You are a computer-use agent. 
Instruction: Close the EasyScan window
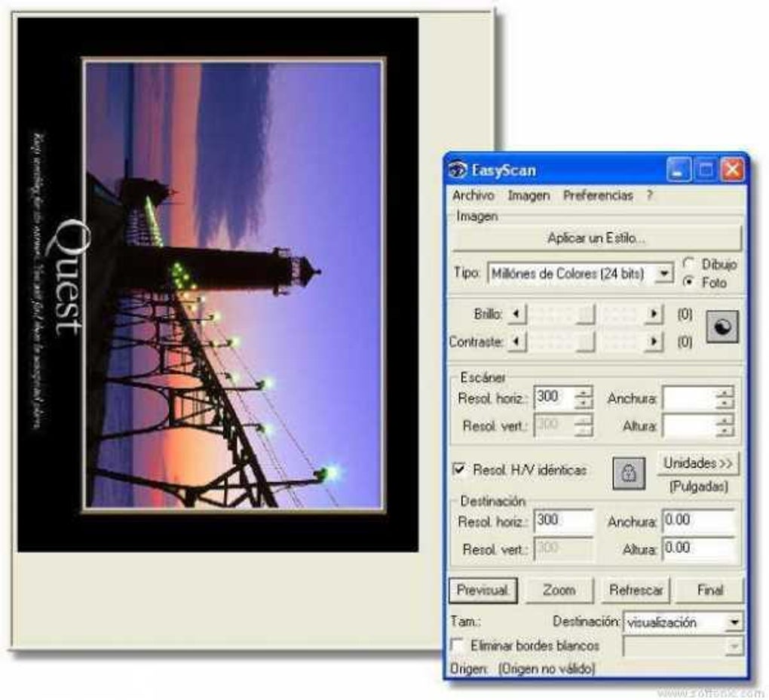click(x=732, y=170)
